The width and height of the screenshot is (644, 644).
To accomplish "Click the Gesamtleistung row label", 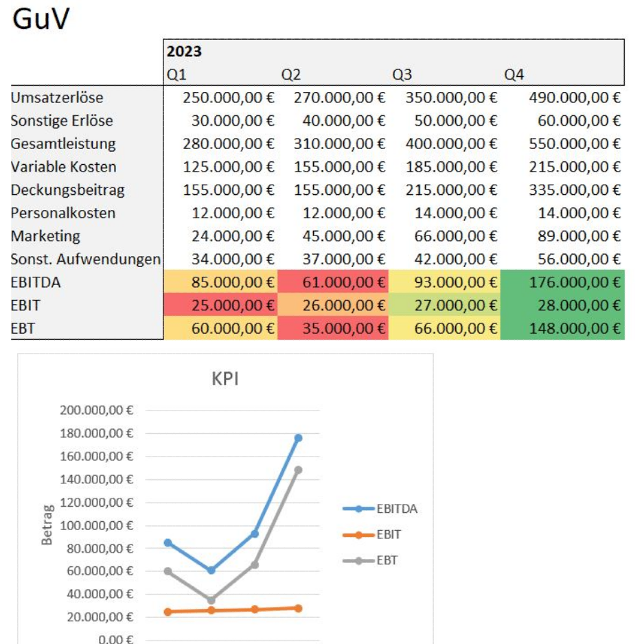I will click(63, 143).
